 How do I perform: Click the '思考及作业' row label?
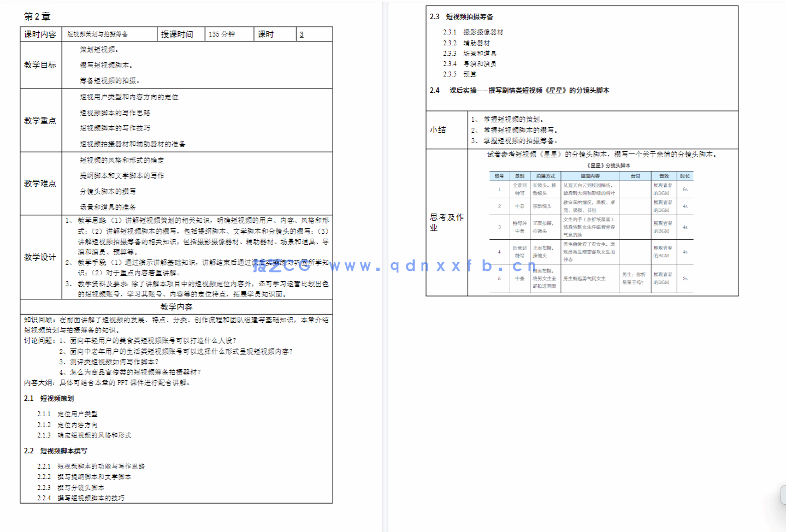coord(446,222)
